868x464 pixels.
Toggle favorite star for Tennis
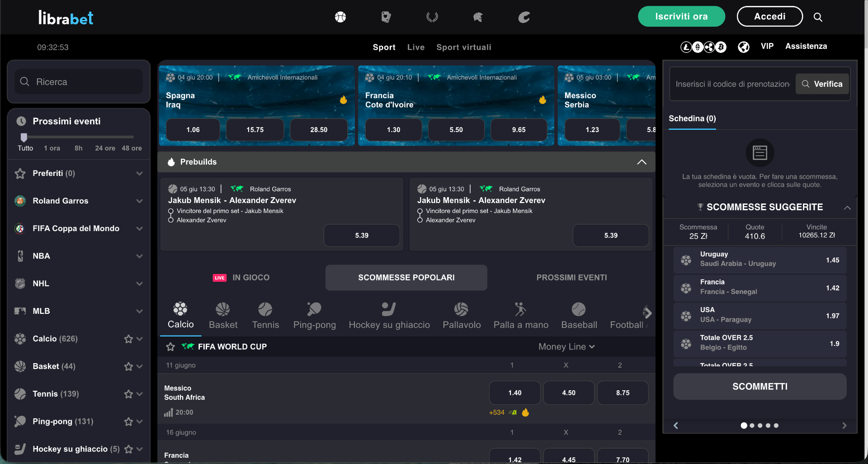[128, 394]
